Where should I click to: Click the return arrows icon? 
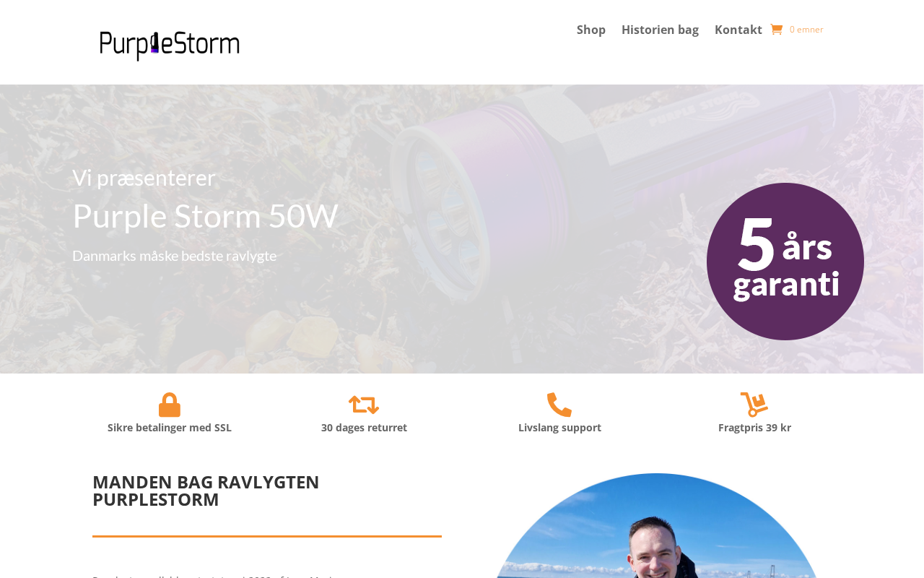coord(364,405)
